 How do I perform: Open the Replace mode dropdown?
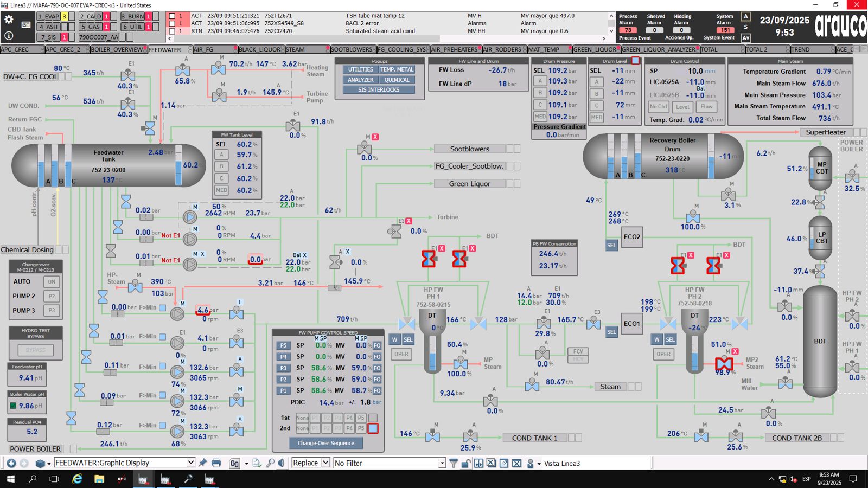tap(325, 463)
